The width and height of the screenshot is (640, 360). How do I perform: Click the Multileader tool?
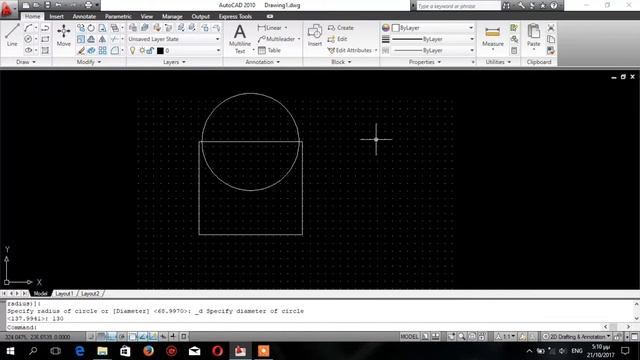[x=276, y=39]
